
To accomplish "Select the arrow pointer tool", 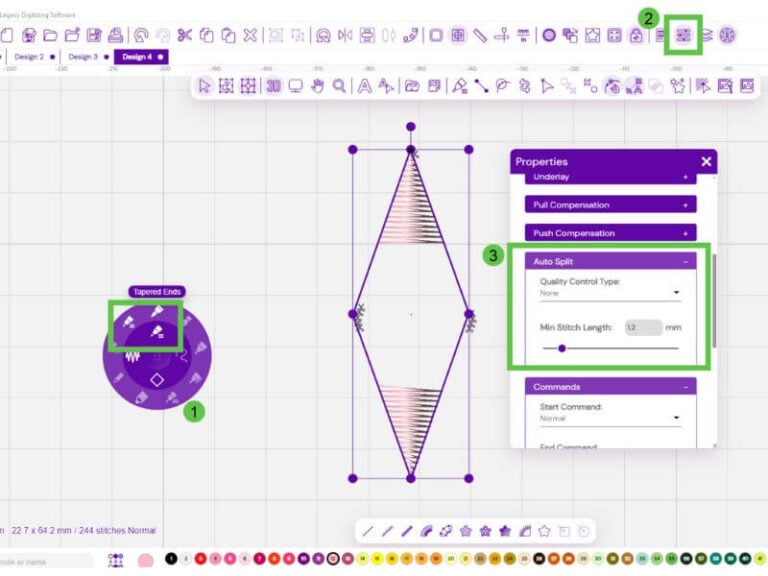I will click(x=205, y=86).
